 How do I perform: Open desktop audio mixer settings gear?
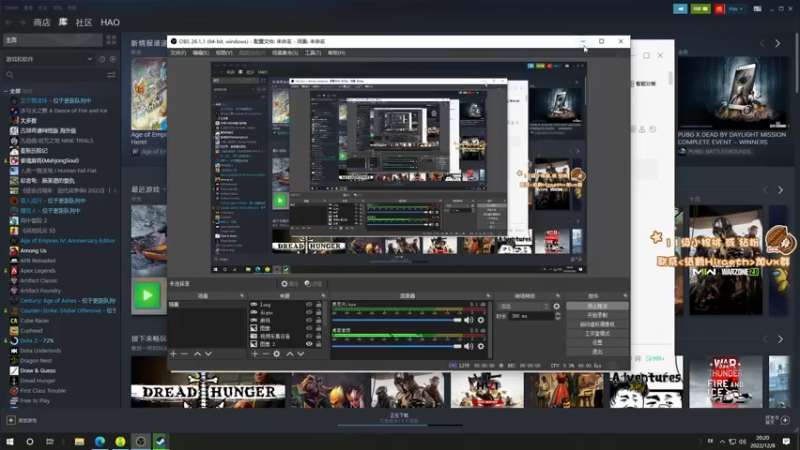coord(481,346)
